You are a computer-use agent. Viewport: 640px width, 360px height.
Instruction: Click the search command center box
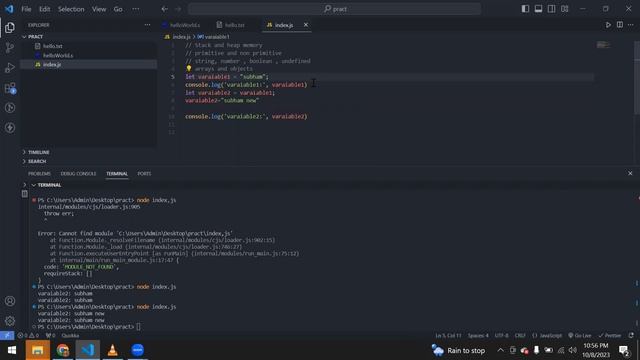click(334, 9)
